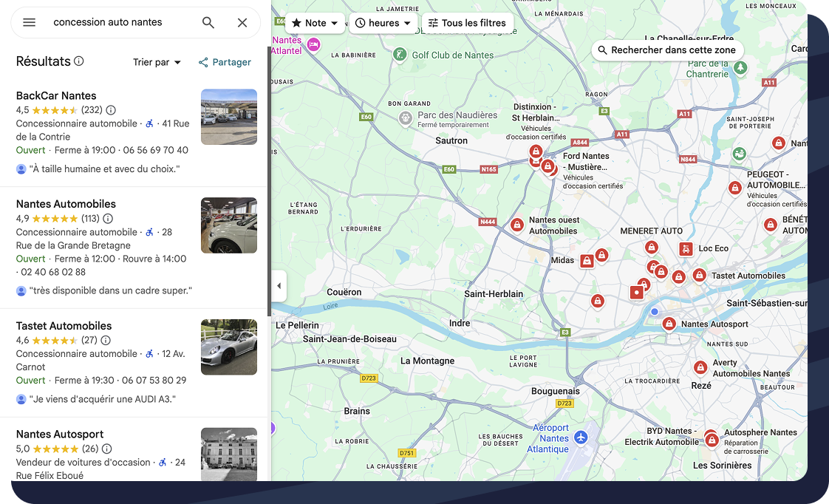The width and height of the screenshot is (829, 504).
Task: Click the info icon beside Tastet Automobiles rating
Action: pos(106,340)
